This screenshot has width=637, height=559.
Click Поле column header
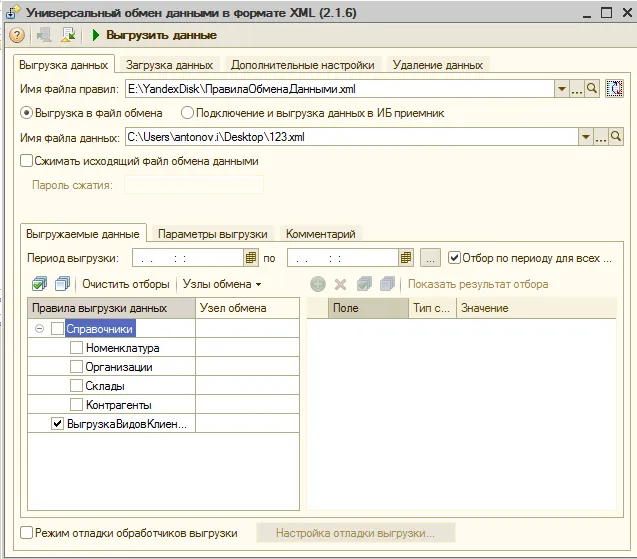(x=368, y=308)
